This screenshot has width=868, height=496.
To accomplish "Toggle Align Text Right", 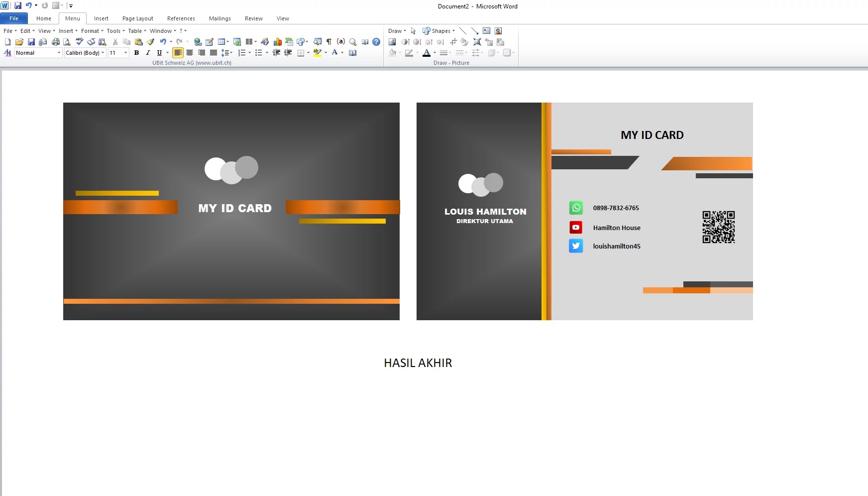I will coord(202,53).
